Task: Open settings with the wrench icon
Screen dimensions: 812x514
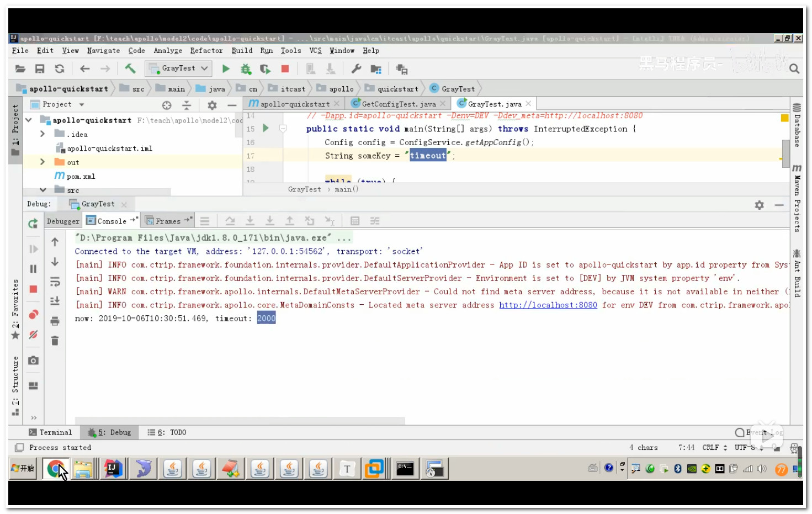Action: (356, 69)
